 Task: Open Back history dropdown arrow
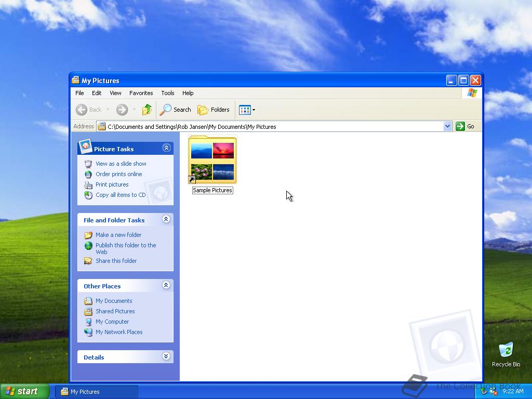[x=108, y=110]
